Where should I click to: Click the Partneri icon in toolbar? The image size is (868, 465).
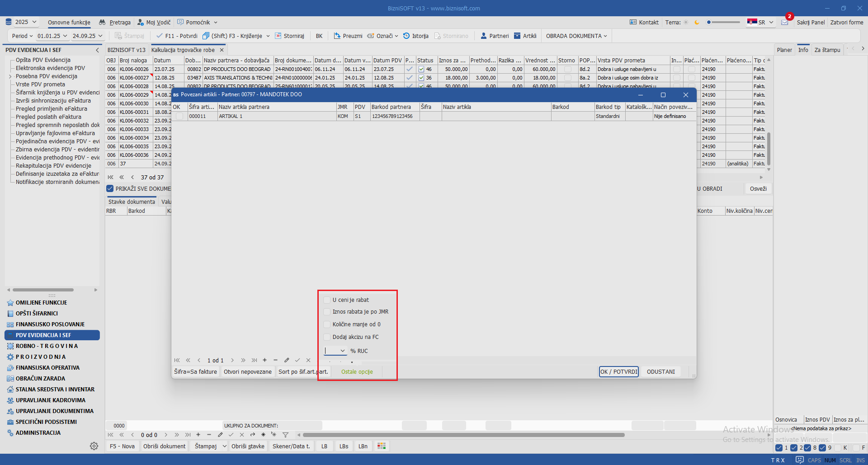pos(483,36)
